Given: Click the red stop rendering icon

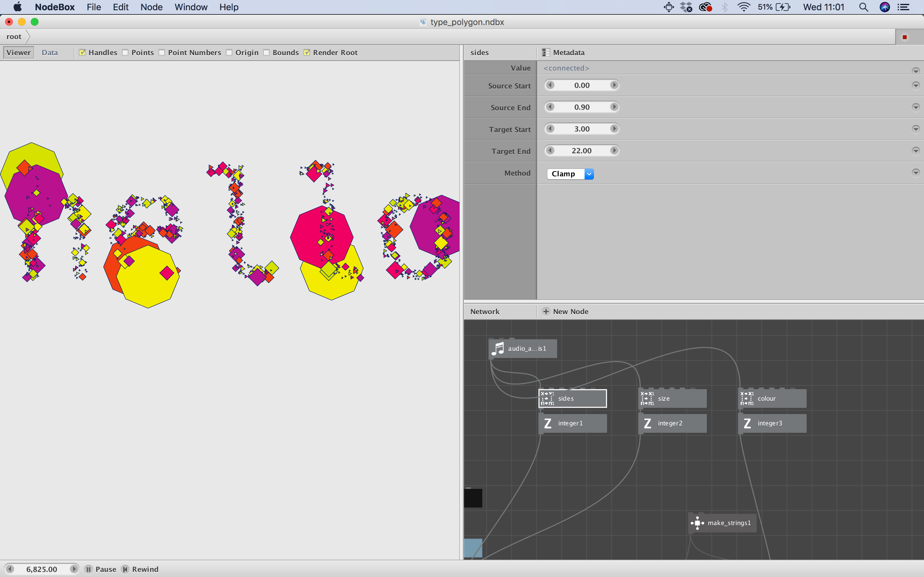Looking at the screenshot, I should [904, 37].
